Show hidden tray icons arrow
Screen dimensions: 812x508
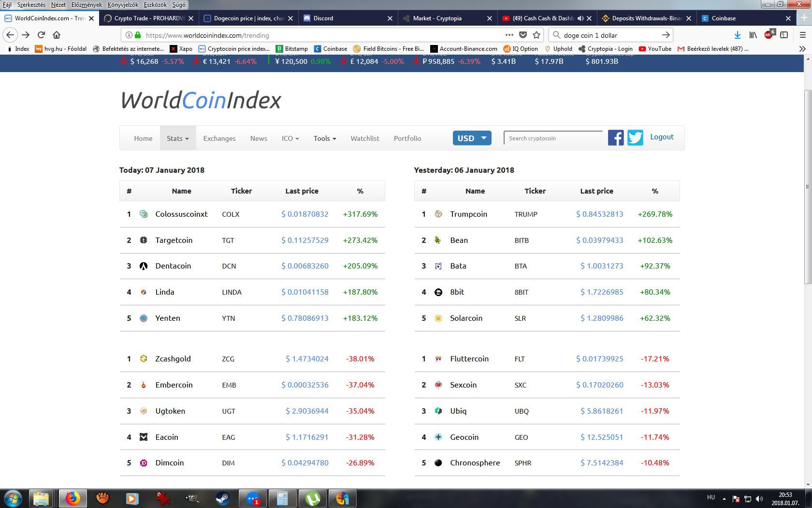[724, 498]
